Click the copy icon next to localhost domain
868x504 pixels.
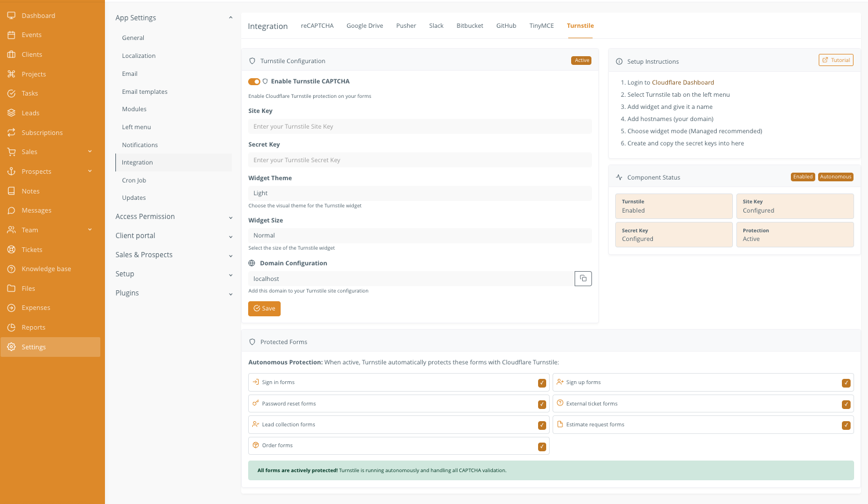[583, 278]
